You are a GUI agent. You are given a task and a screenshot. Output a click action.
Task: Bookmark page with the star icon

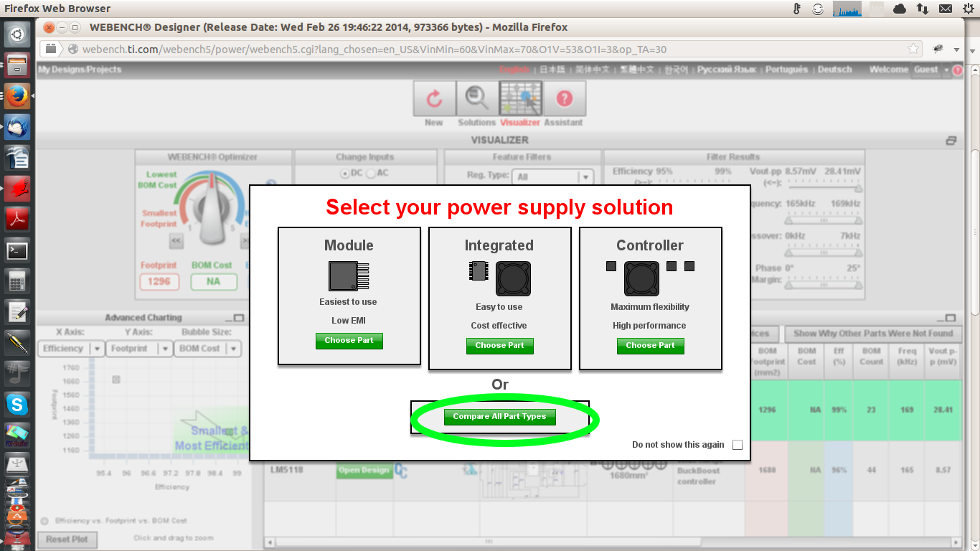pyautogui.click(x=913, y=49)
